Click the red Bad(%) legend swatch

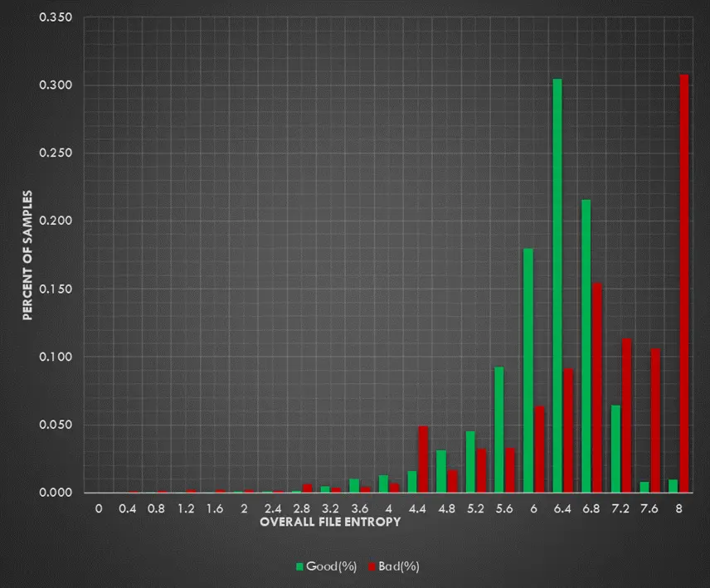tap(371, 567)
